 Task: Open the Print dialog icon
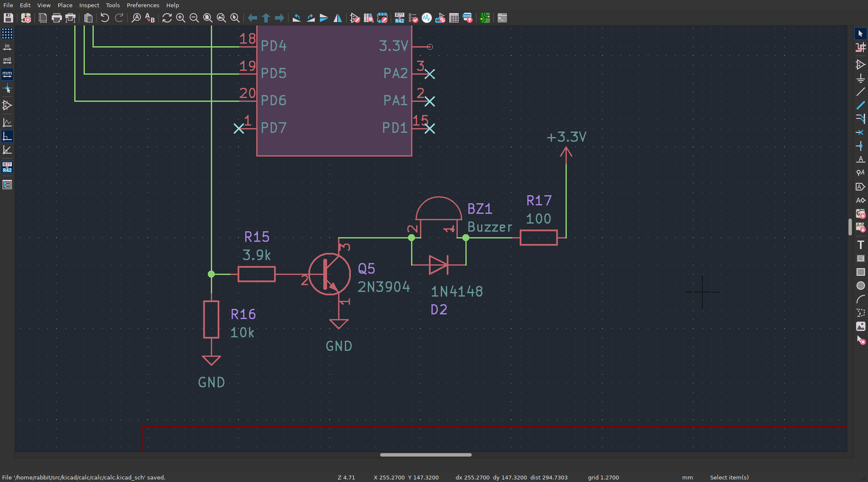tap(56, 18)
